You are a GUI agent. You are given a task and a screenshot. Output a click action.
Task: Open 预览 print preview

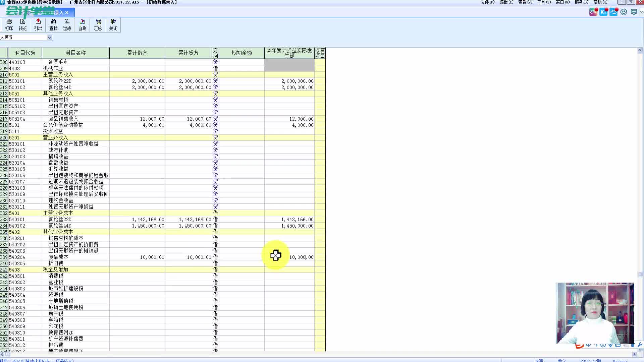pos(22,25)
